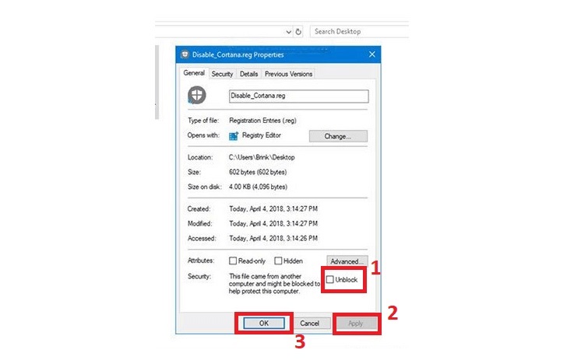Switch to the General tab
Viewport: 588px width, 364px height.
click(194, 74)
